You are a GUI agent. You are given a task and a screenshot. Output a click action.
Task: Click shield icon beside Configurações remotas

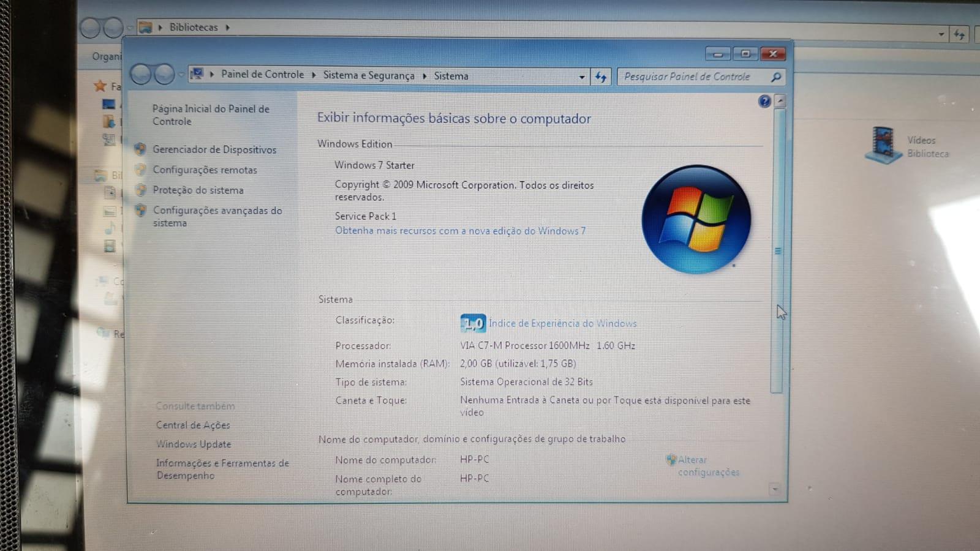tap(140, 169)
